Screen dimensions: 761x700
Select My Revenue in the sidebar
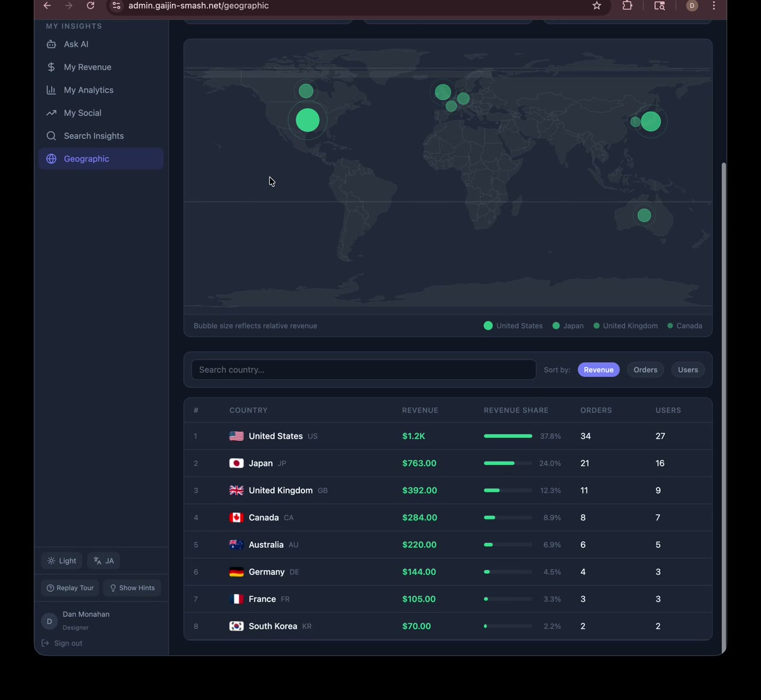point(87,67)
